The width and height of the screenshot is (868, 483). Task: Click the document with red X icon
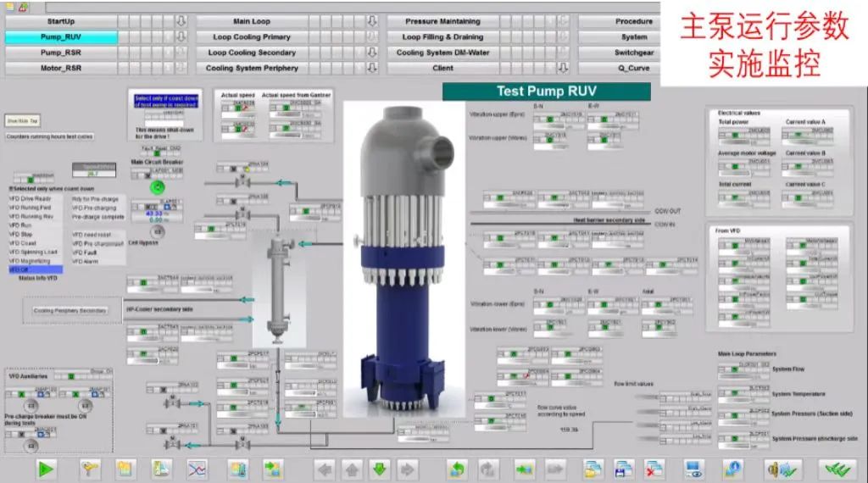pyautogui.click(x=654, y=469)
